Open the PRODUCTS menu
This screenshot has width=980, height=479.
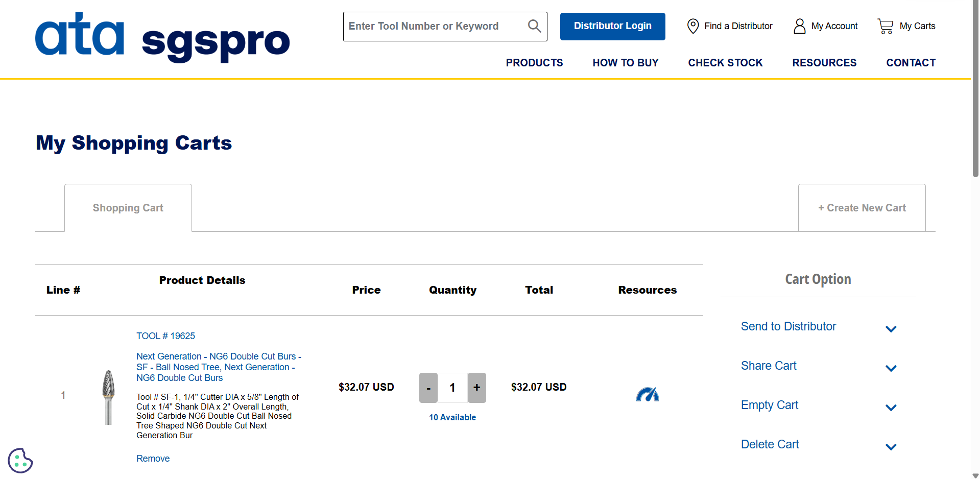534,63
